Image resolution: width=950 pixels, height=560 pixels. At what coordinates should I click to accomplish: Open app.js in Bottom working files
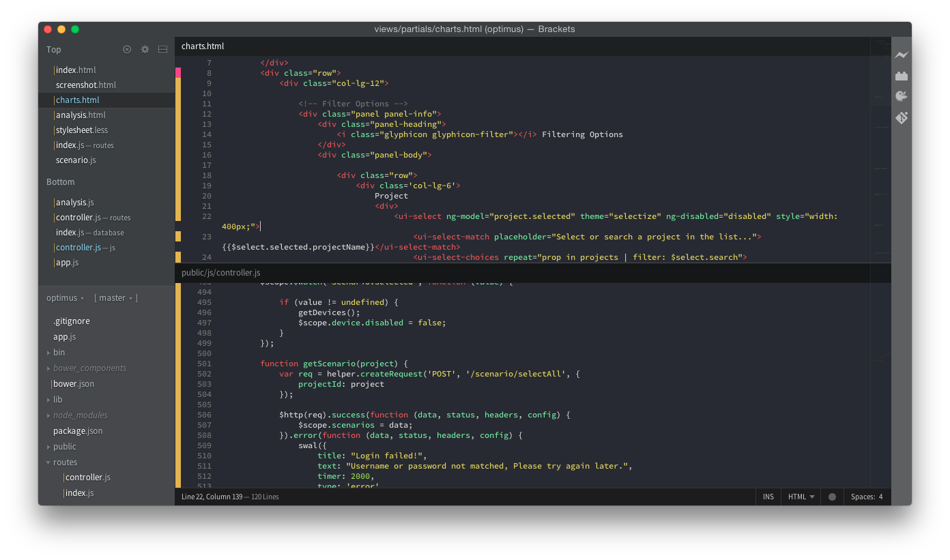(67, 263)
